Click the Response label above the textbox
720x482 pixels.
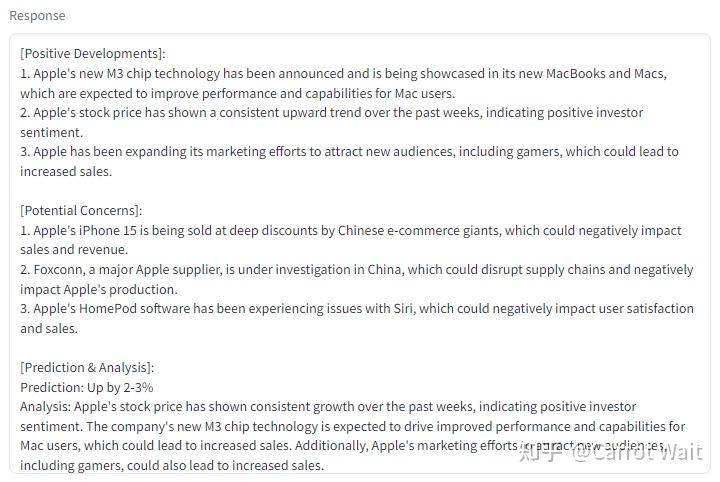coord(37,16)
